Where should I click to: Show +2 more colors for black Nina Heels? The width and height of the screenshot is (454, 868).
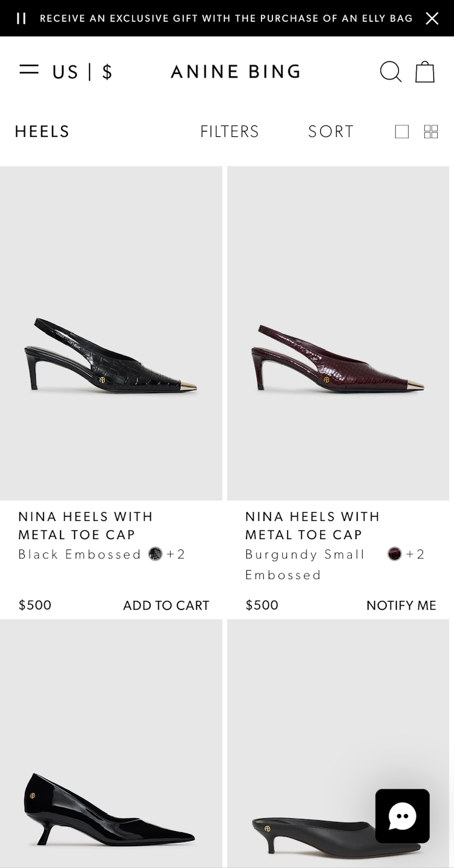(176, 554)
